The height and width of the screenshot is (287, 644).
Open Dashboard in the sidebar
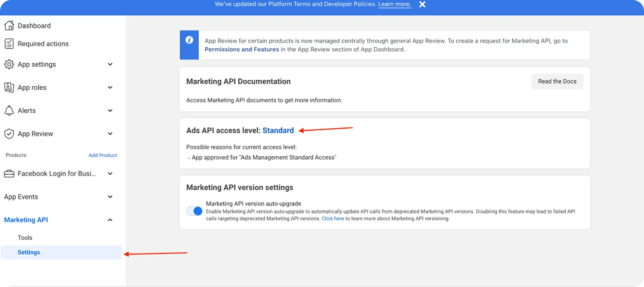coord(34,26)
